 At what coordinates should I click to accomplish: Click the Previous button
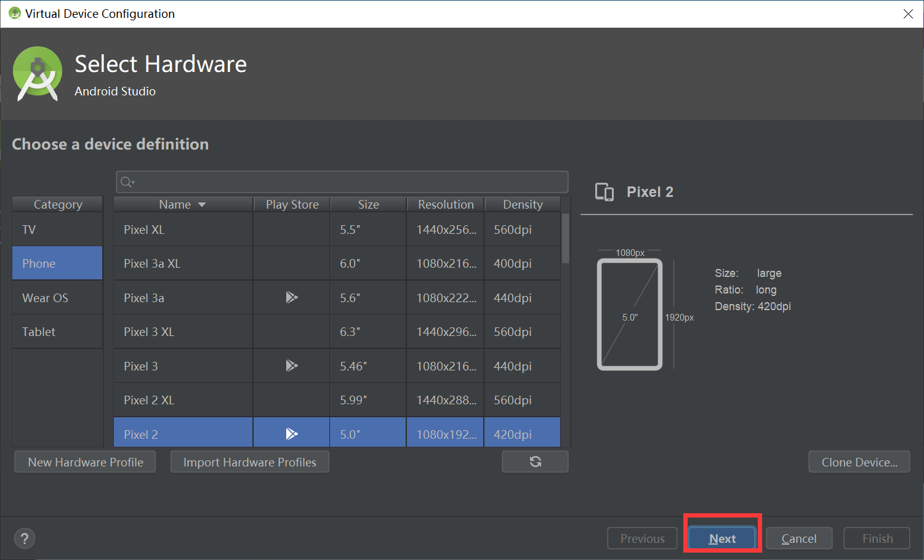[x=643, y=538]
